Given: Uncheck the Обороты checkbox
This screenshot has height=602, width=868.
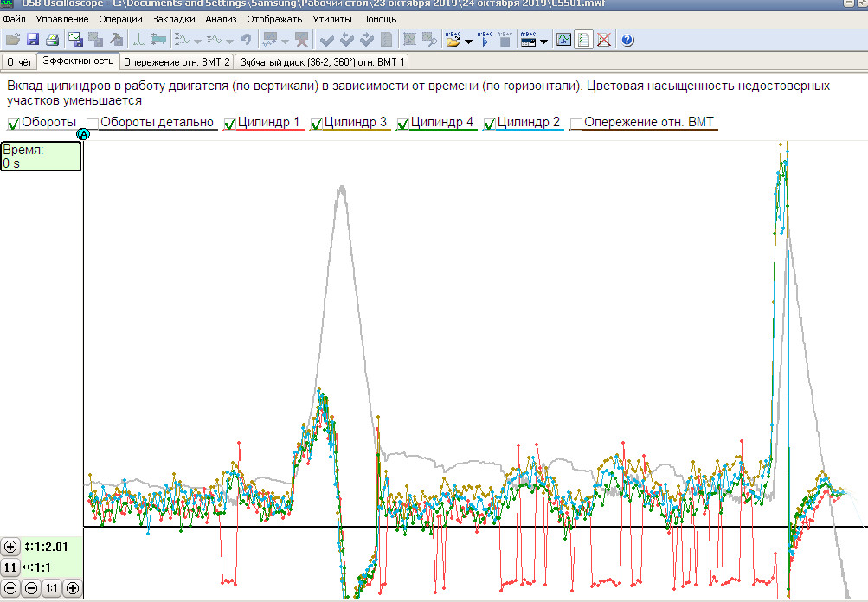Looking at the screenshot, I should coord(13,124).
